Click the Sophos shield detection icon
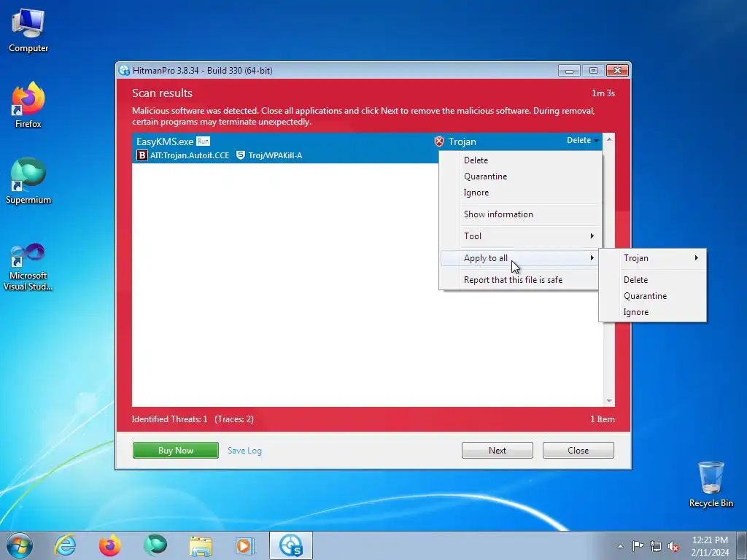 [241, 155]
